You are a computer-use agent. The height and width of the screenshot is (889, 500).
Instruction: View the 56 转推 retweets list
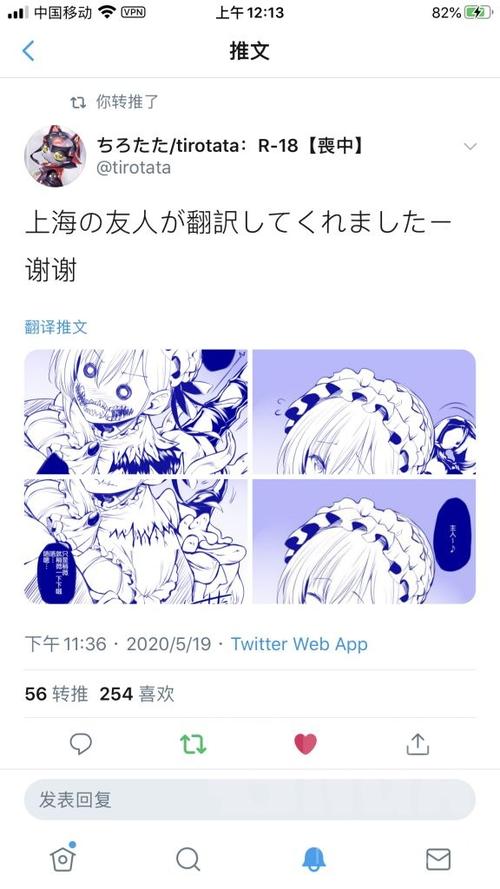pos(56,694)
